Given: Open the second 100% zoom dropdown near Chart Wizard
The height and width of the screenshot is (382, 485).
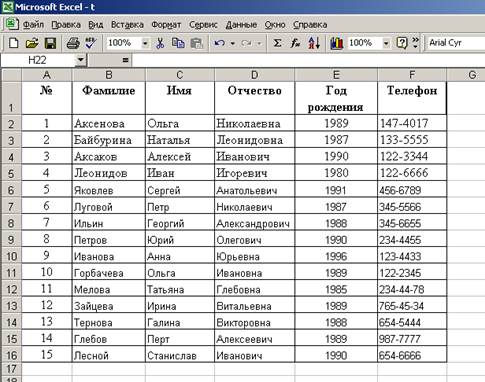Looking at the screenshot, I should pyautogui.click(x=386, y=43).
